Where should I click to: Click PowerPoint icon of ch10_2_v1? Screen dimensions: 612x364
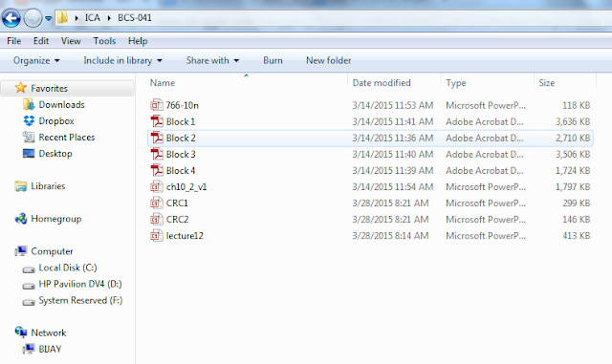[157, 186]
